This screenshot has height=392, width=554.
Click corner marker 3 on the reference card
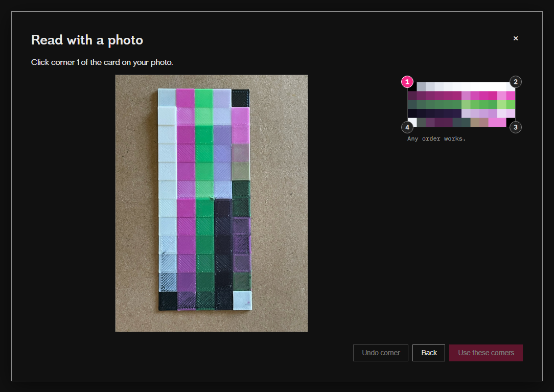pyautogui.click(x=516, y=127)
